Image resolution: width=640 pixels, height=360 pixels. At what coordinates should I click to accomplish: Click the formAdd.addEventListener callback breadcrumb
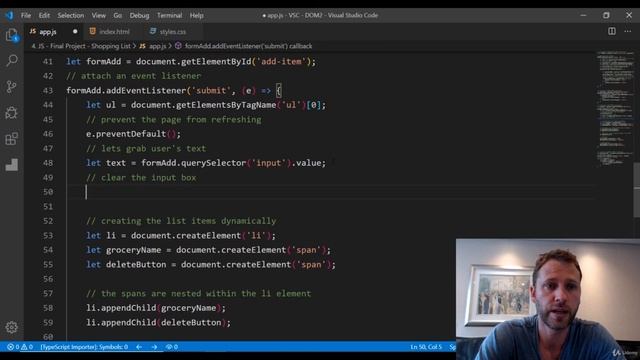[244, 46]
